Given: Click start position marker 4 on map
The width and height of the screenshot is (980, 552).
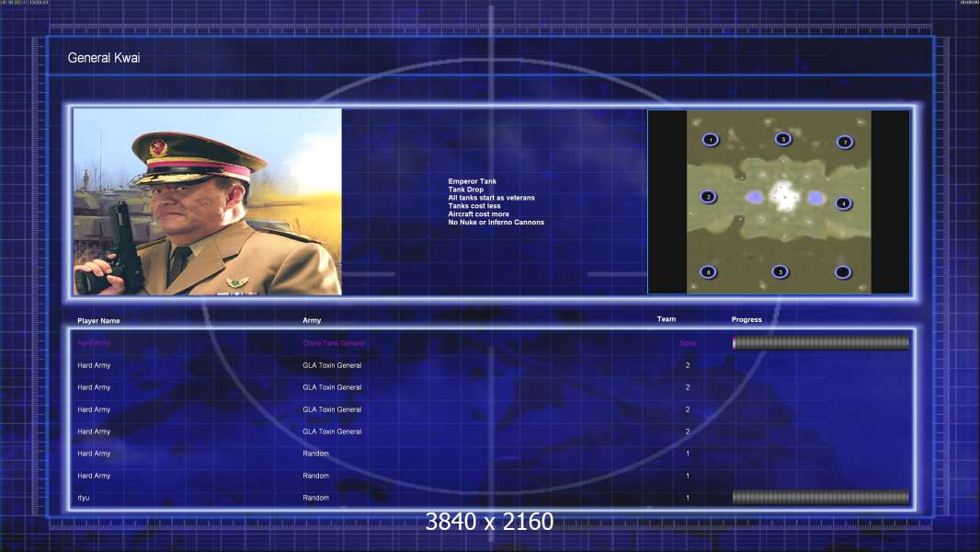Looking at the screenshot, I should tap(844, 203).
